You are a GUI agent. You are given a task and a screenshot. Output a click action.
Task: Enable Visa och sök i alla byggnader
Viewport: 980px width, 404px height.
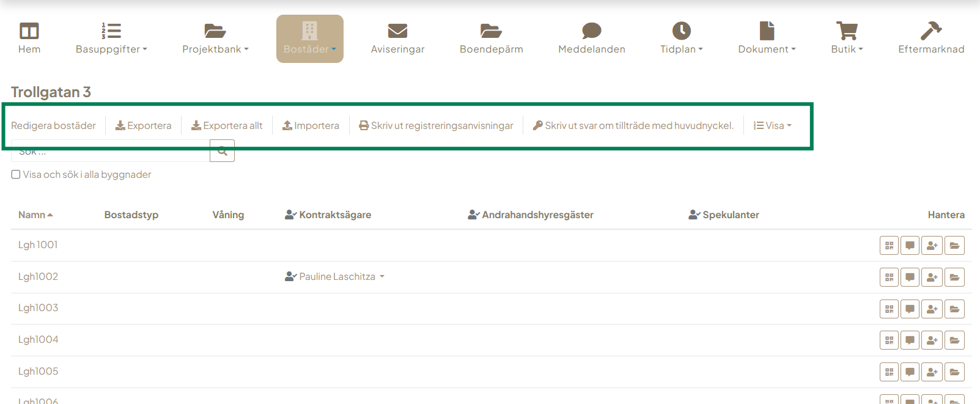pyautogui.click(x=16, y=175)
